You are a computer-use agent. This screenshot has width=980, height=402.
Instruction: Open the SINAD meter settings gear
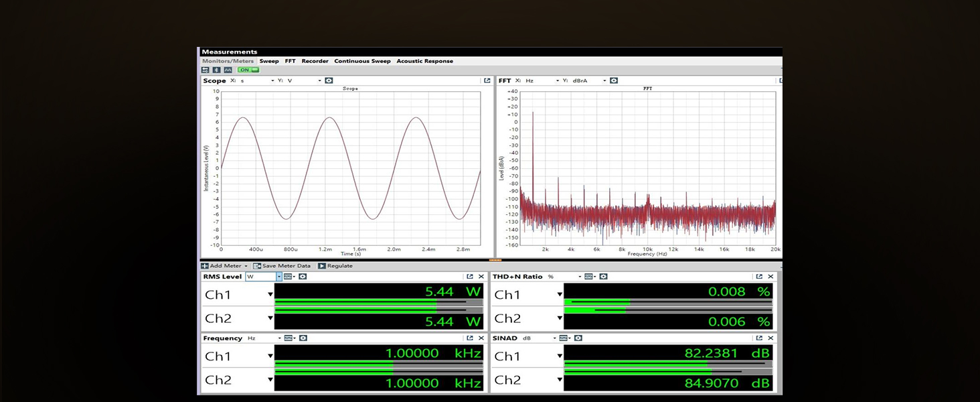(x=578, y=338)
